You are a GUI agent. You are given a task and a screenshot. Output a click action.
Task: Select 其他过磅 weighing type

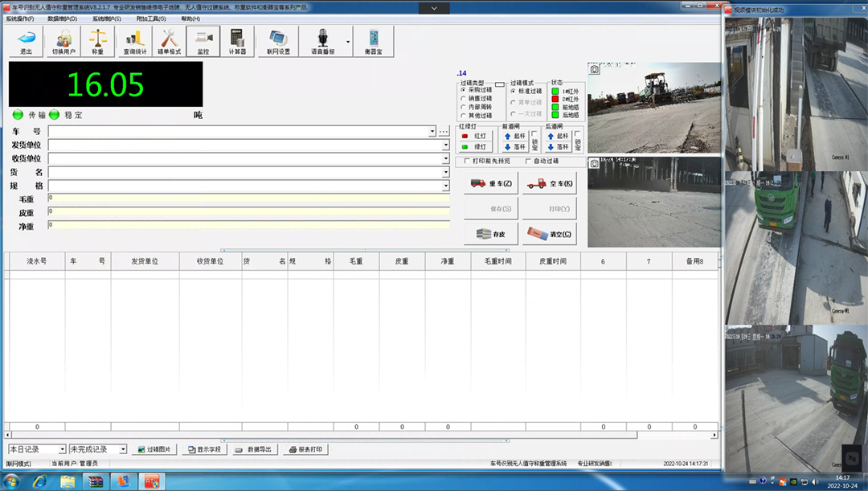tap(477, 116)
